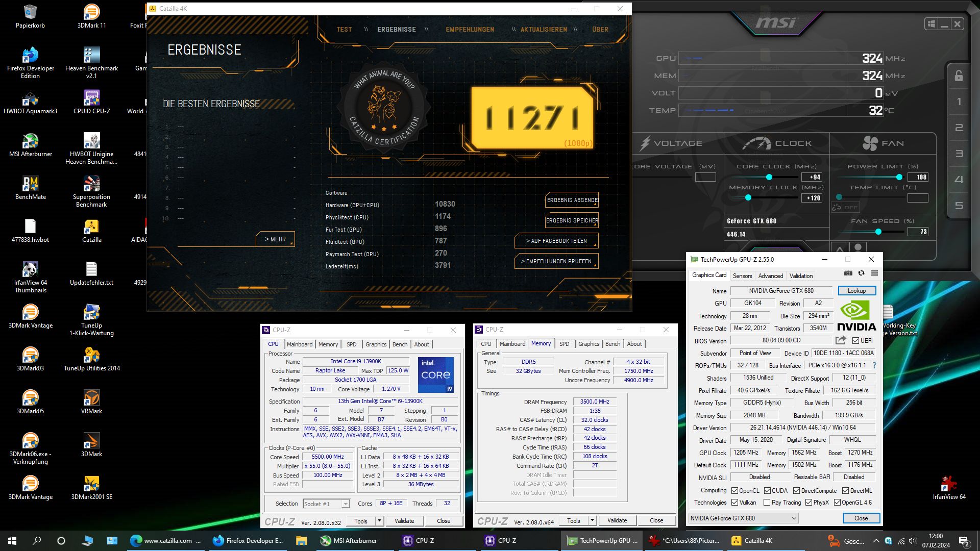Open the 3DMark2001 SE desktop icon

tap(92, 488)
